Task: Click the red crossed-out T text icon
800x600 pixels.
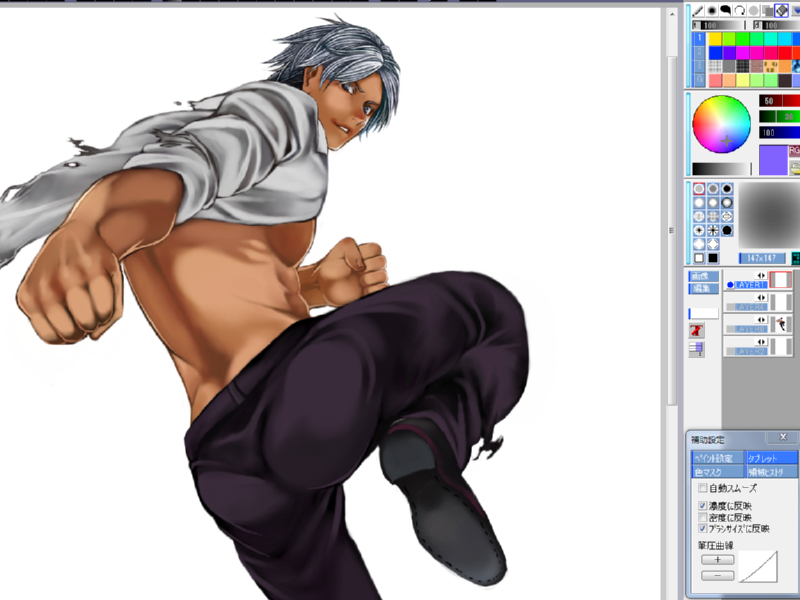Action: click(x=697, y=330)
